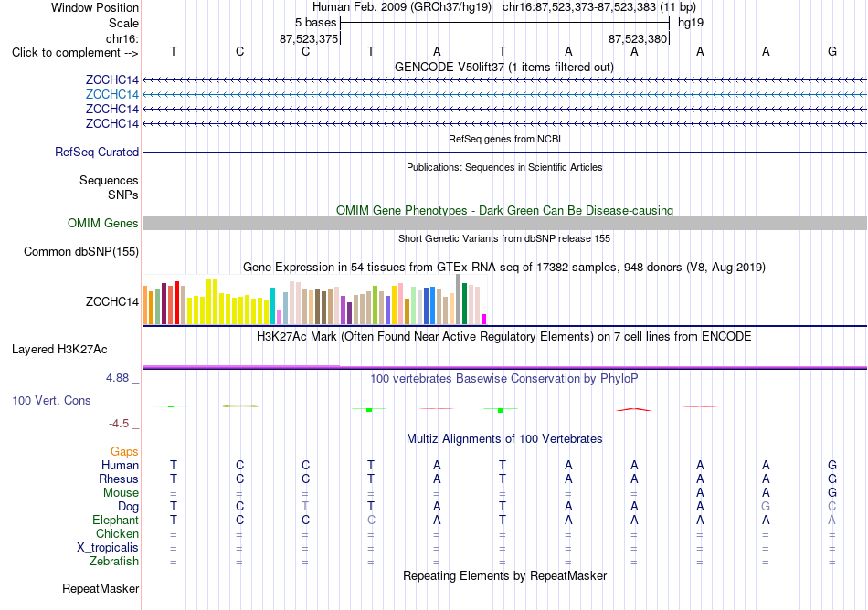Image resolution: width=868 pixels, height=610 pixels.
Task: Open the RefSeq Curated track label
Action: [97, 152]
